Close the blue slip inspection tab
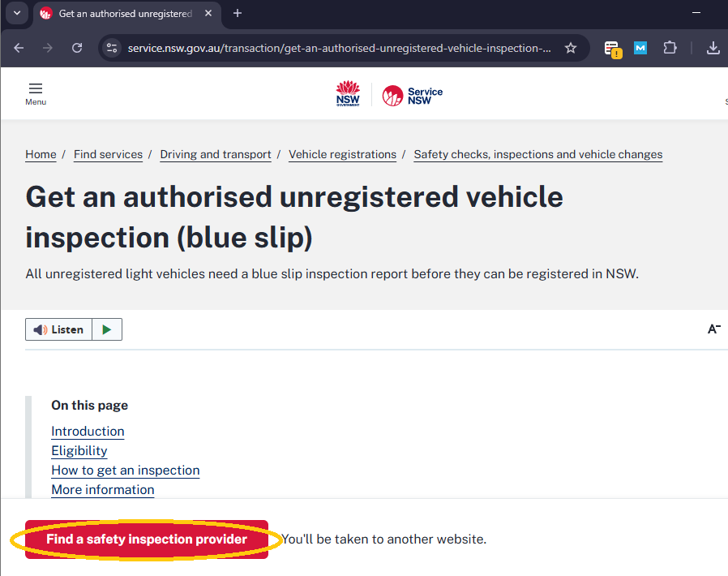The height and width of the screenshot is (576, 728). tap(208, 14)
